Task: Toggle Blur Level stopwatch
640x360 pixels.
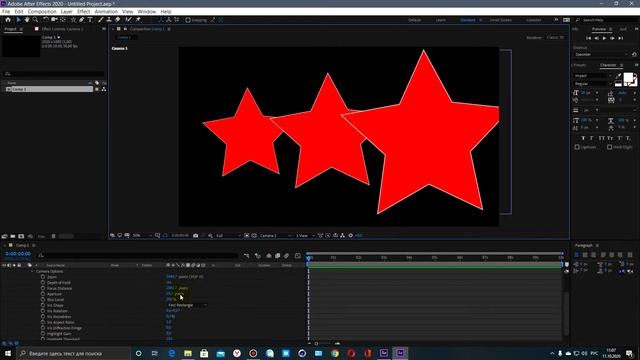Action: pyautogui.click(x=43, y=300)
